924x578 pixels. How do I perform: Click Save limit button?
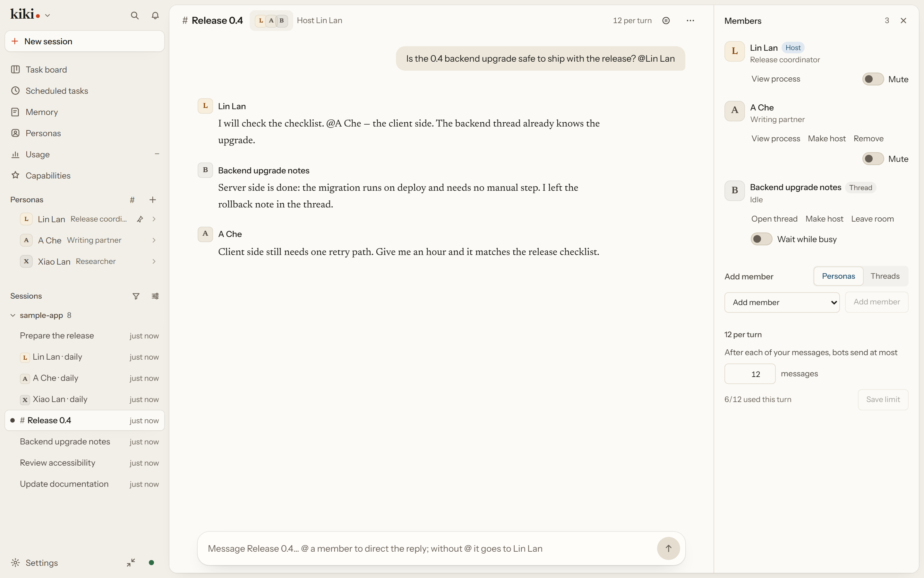pyautogui.click(x=883, y=399)
